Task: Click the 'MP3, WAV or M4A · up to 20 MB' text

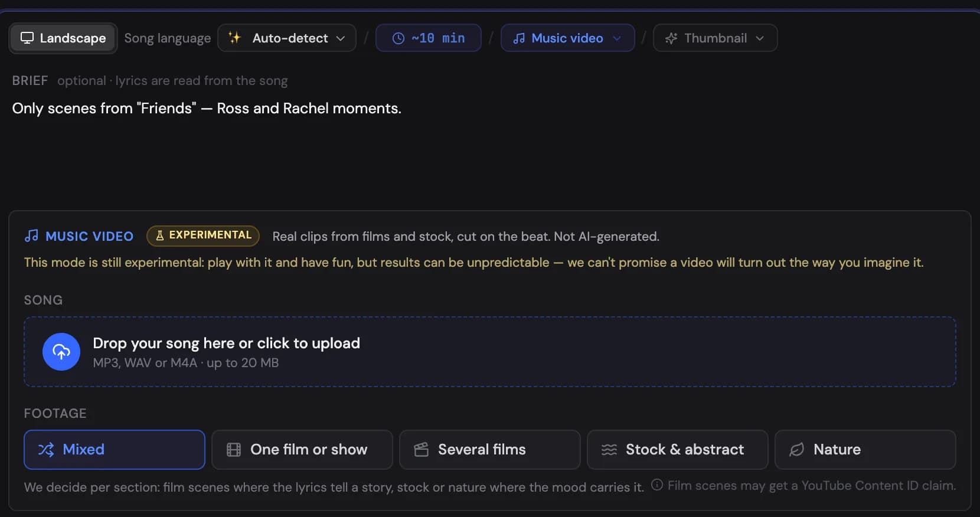Action: (x=186, y=363)
